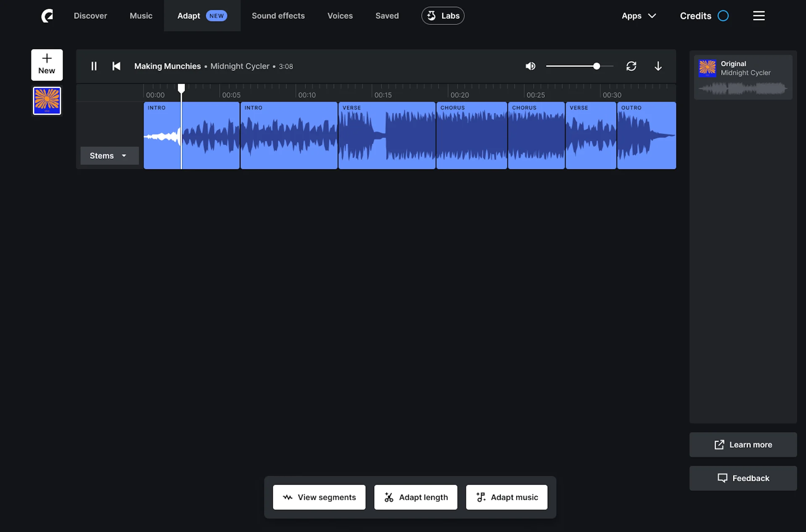Click the app logo in the top left

pyautogui.click(x=47, y=16)
